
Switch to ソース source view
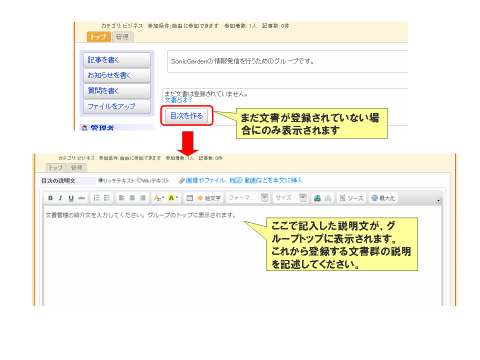tap(351, 198)
